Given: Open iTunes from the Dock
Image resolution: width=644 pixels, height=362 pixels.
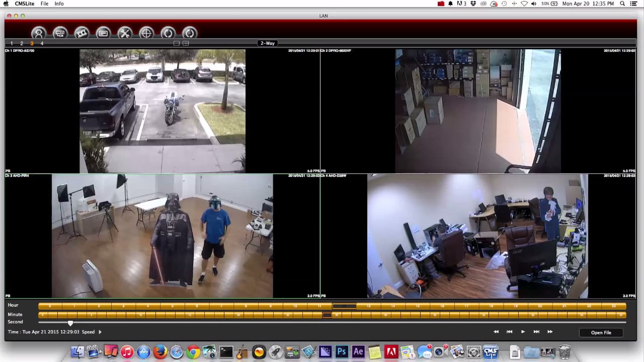Looking at the screenshot, I should coord(127,352).
